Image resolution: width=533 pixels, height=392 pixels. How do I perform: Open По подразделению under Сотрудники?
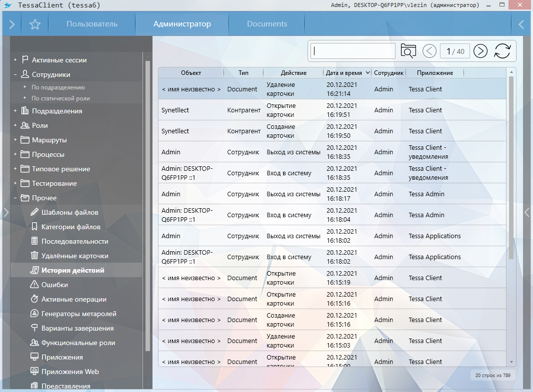click(58, 87)
